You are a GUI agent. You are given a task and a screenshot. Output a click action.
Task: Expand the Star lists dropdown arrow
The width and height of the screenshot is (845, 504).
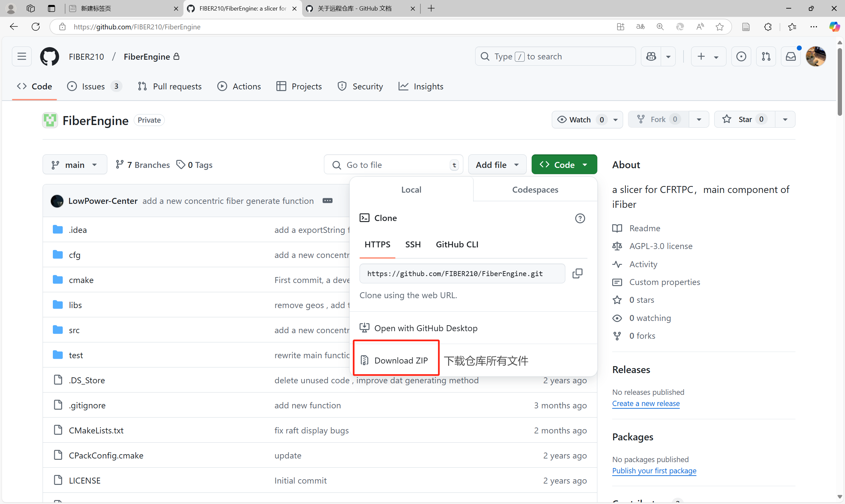point(785,119)
